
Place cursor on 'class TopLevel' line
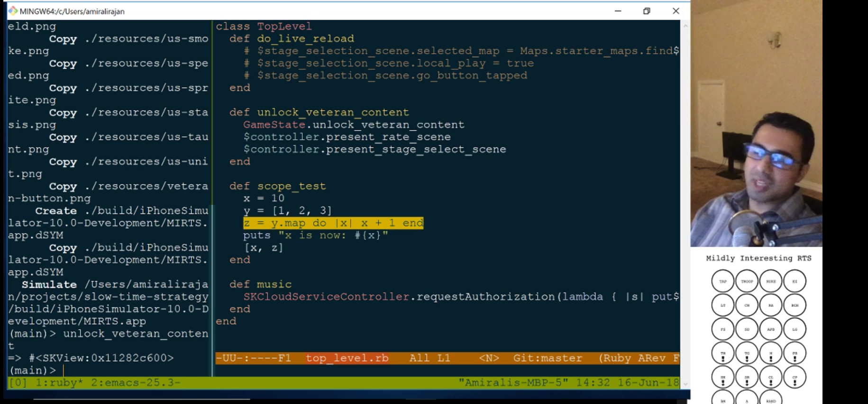coord(264,27)
